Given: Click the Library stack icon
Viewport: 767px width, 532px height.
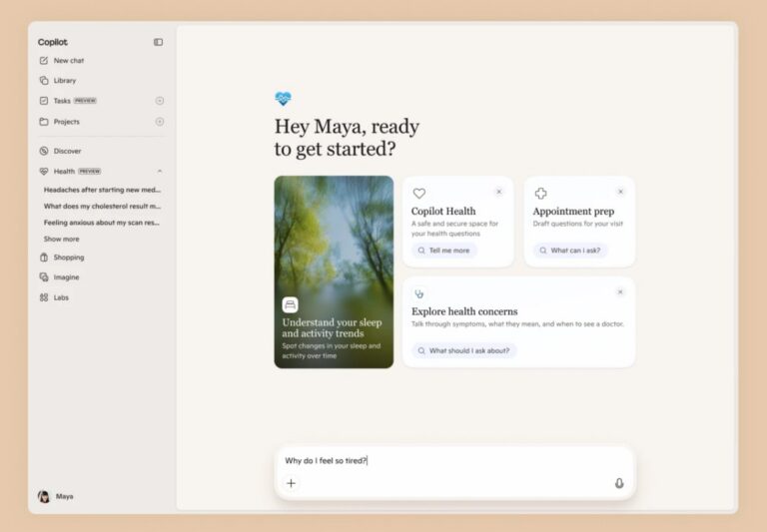Looking at the screenshot, I should pos(44,80).
